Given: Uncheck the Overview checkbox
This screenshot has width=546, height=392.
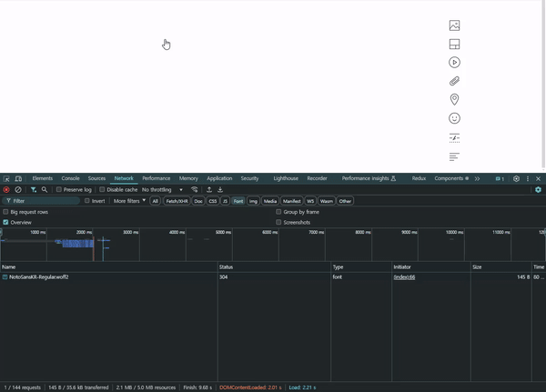Looking at the screenshot, I should coord(5,222).
